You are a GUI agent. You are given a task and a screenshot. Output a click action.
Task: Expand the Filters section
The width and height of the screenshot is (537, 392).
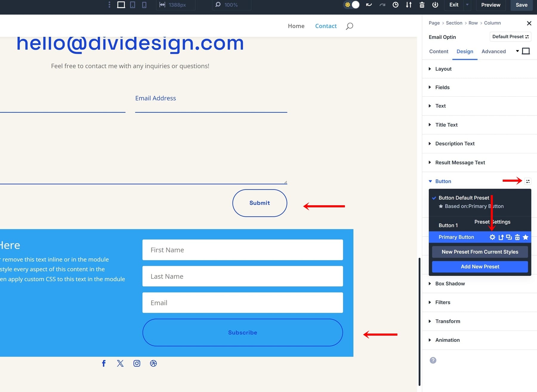[x=480, y=303]
